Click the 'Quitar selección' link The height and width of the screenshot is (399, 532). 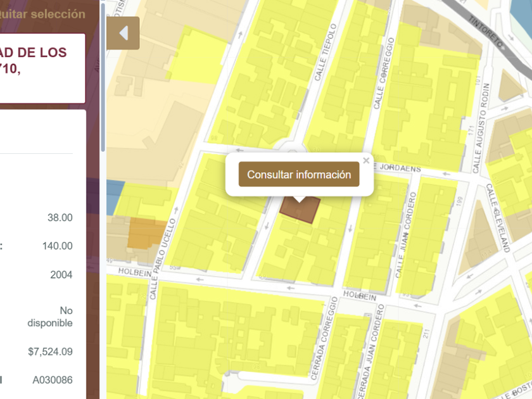click(x=42, y=14)
